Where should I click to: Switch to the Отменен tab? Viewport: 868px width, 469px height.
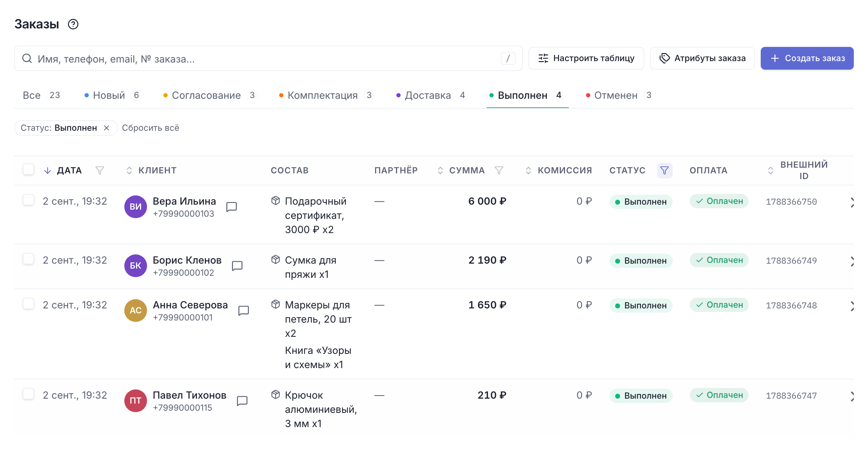(x=619, y=95)
